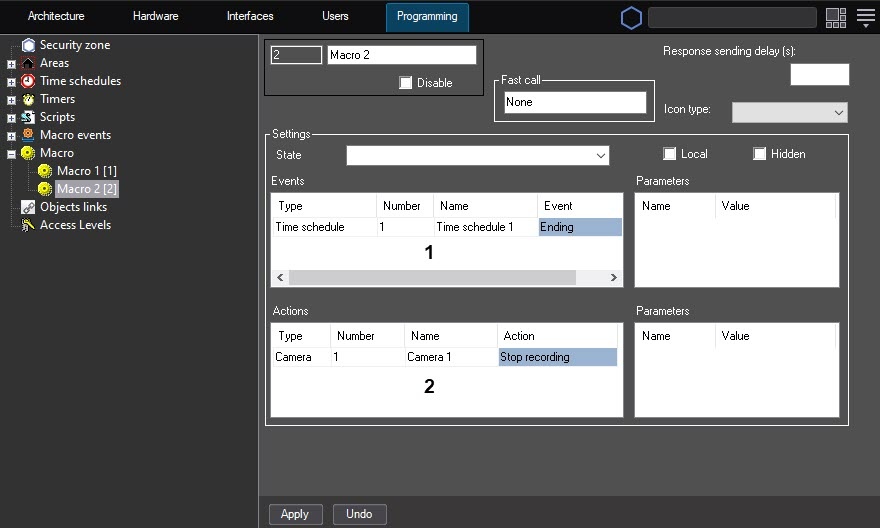Click the Objects links icon
This screenshot has height=528, width=880.
[x=28, y=207]
